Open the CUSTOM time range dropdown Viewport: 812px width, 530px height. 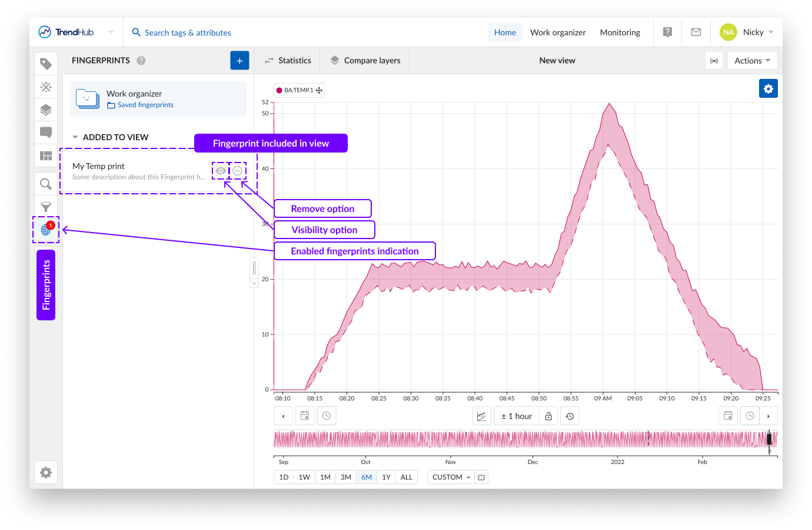(451, 478)
